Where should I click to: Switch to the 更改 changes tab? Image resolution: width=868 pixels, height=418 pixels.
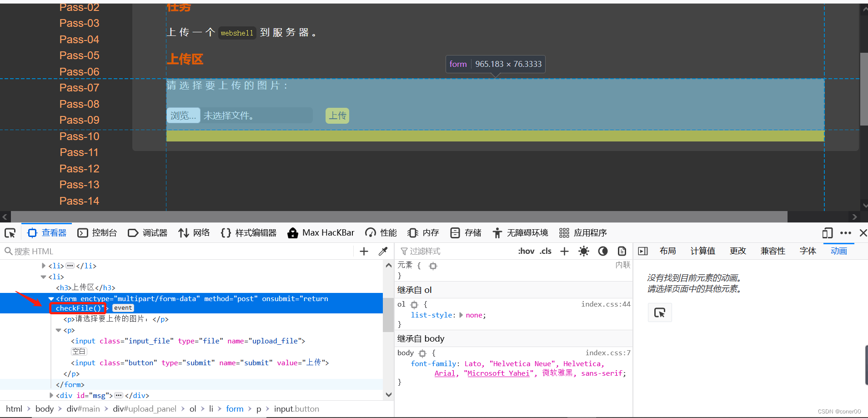(x=738, y=251)
